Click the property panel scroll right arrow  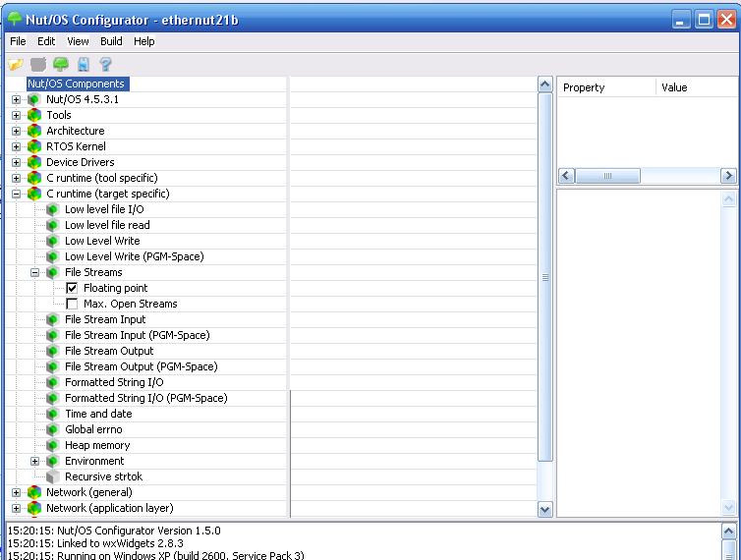click(x=728, y=176)
